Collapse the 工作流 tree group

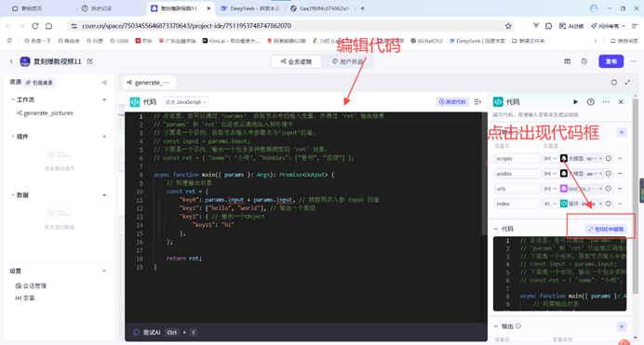point(12,100)
